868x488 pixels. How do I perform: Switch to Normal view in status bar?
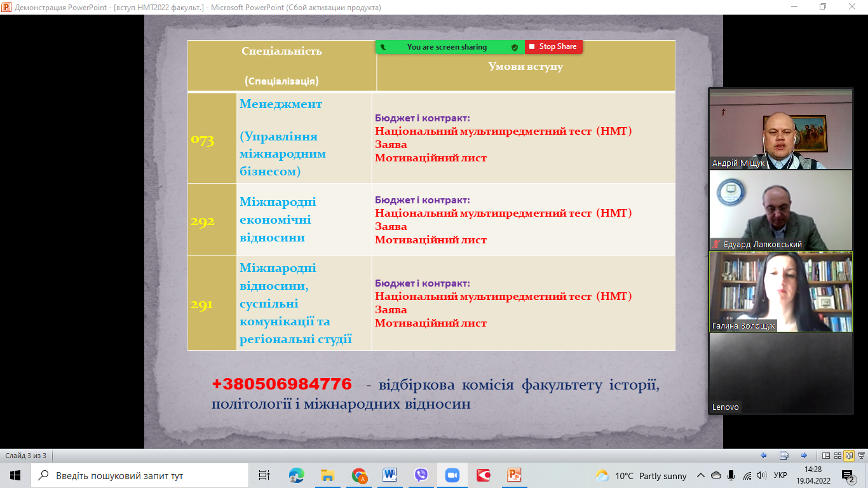(x=825, y=456)
